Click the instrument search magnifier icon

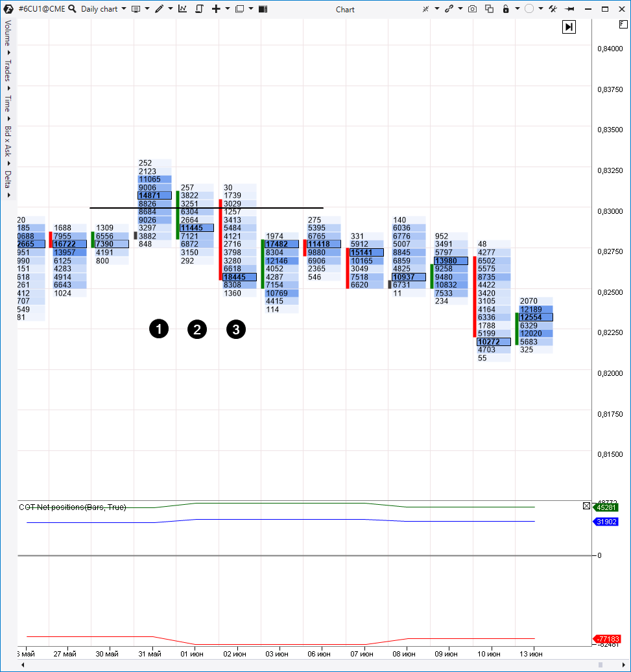(x=72, y=9)
